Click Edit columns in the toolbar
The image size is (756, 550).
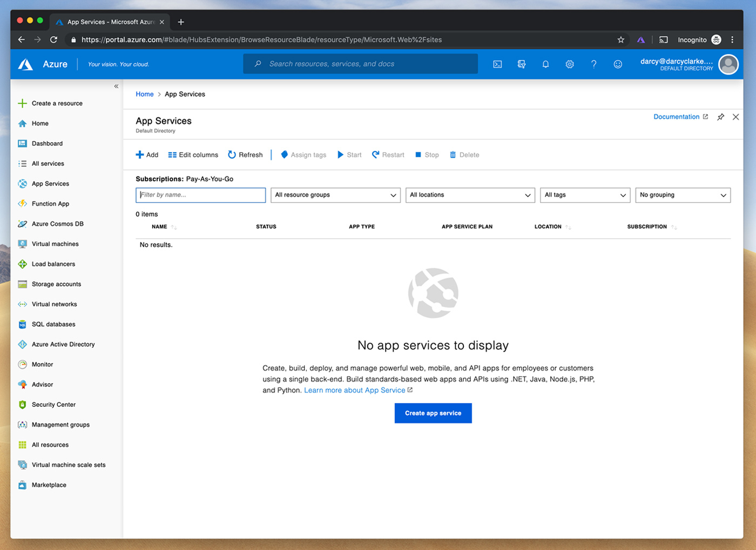193,155
